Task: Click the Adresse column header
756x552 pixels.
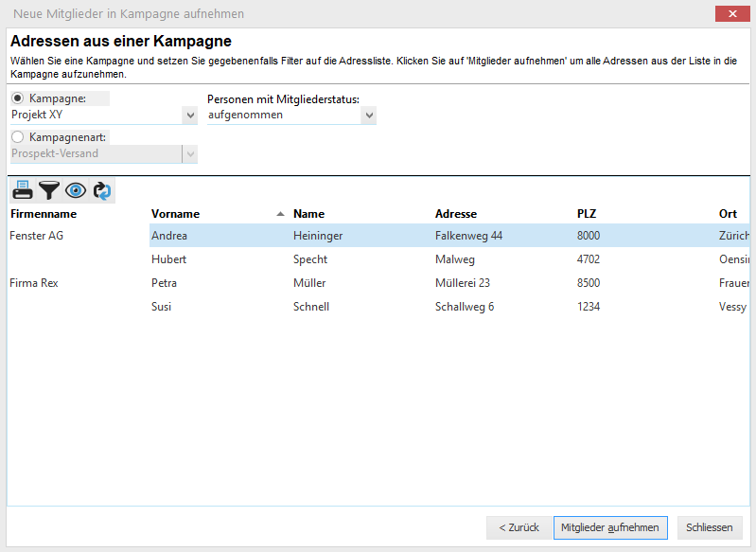Action: [x=456, y=214]
